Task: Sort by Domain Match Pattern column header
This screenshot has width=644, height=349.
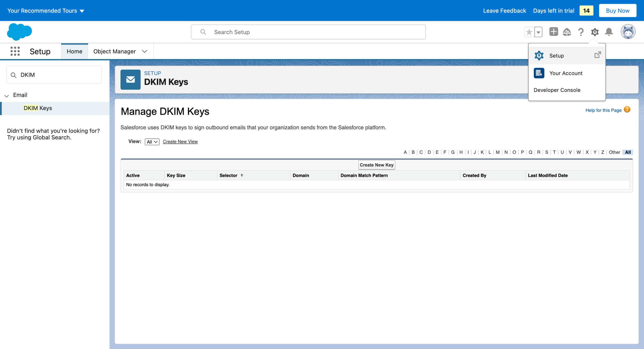Action: [364, 175]
